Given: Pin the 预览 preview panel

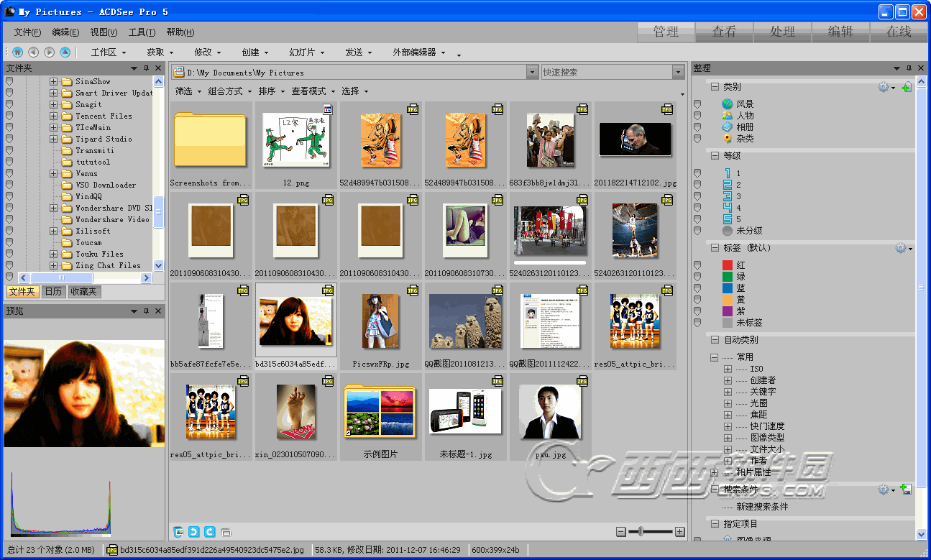Looking at the screenshot, I should point(147,311).
